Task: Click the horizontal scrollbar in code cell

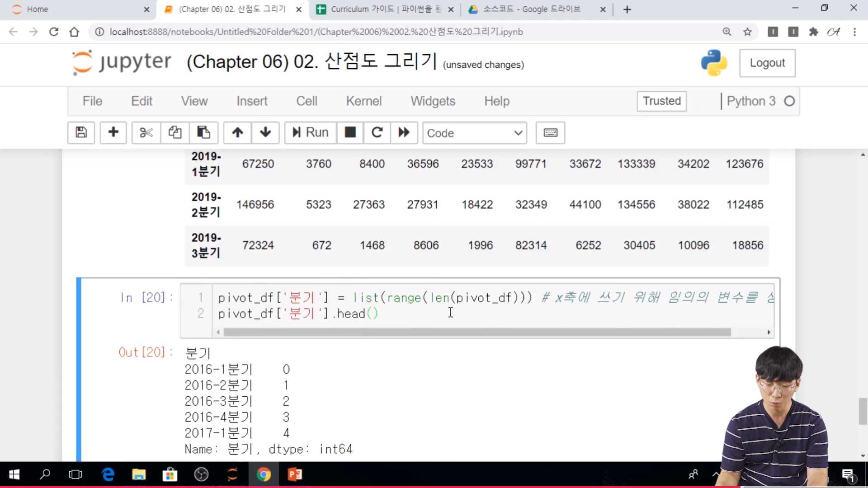Action: pyautogui.click(x=477, y=332)
